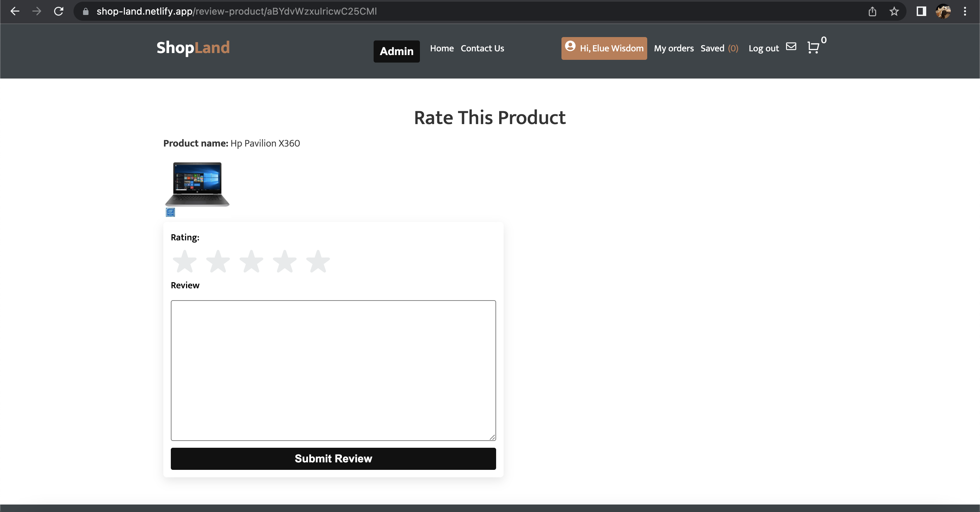Go to the Home page
This screenshot has height=512, width=980.
point(442,48)
